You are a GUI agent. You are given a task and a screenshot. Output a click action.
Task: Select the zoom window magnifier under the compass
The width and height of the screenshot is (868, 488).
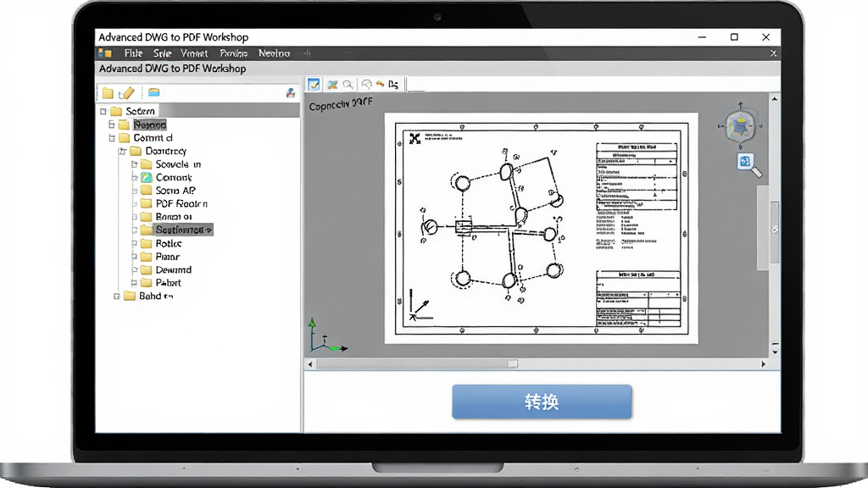[749, 165]
